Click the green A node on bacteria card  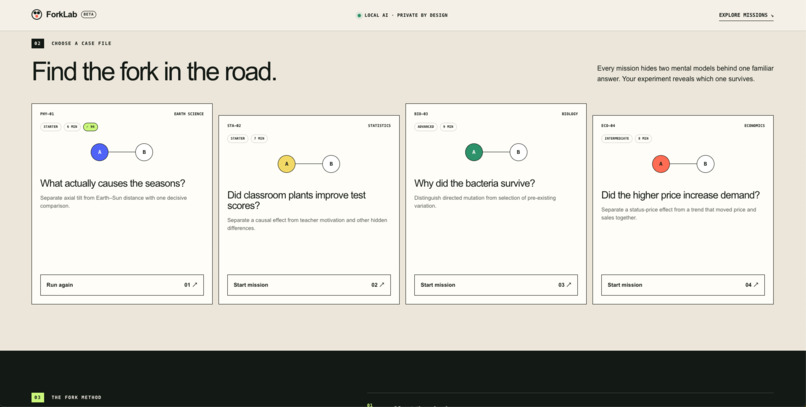click(x=474, y=152)
